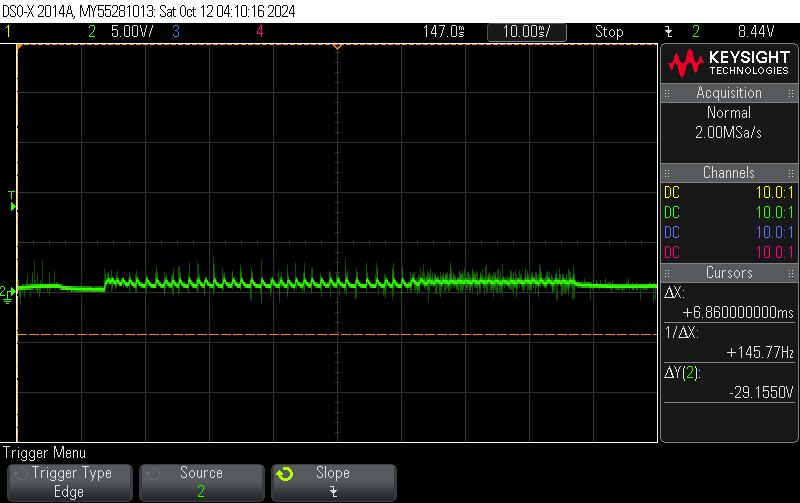
Task: Click the Trigger Menu title label
Action: point(44,452)
